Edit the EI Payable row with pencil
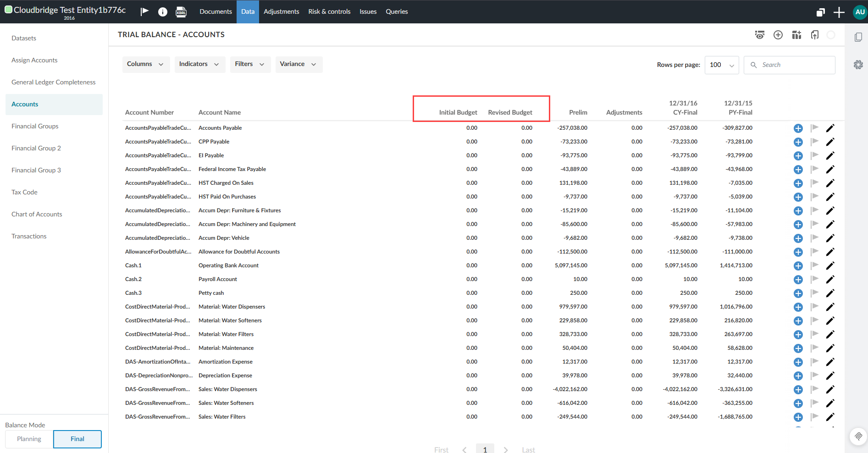Screen dimensions: 868x453 coord(830,155)
